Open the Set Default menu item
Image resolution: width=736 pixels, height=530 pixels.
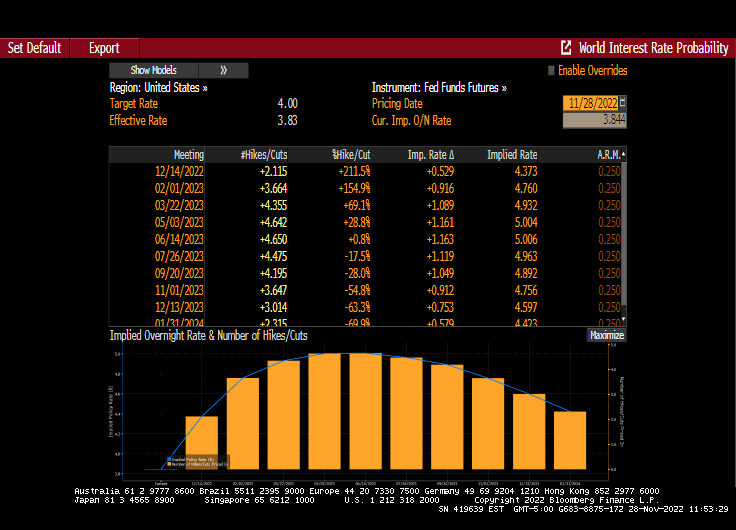(x=34, y=48)
